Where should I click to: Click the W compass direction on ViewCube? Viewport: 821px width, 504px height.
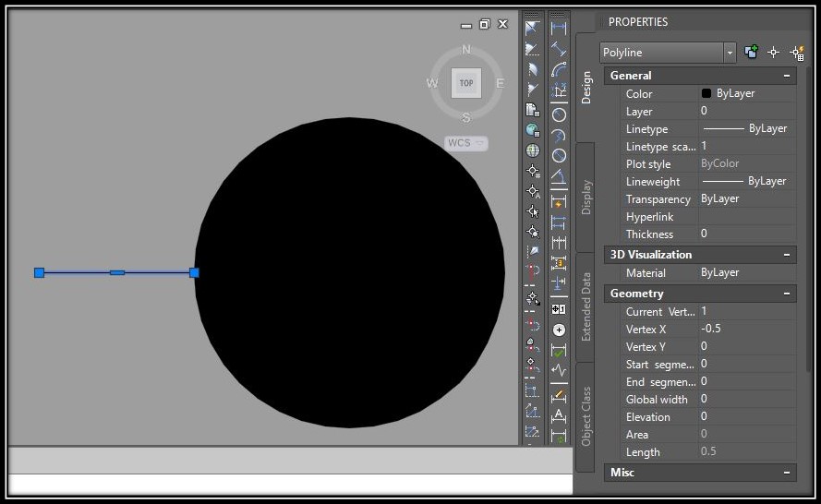click(x=432, y=83)
